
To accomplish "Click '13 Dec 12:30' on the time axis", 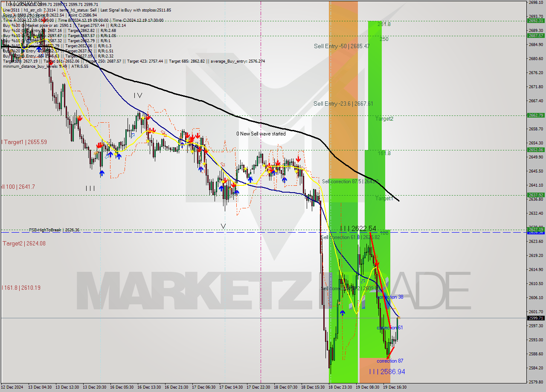I will 67,387.
